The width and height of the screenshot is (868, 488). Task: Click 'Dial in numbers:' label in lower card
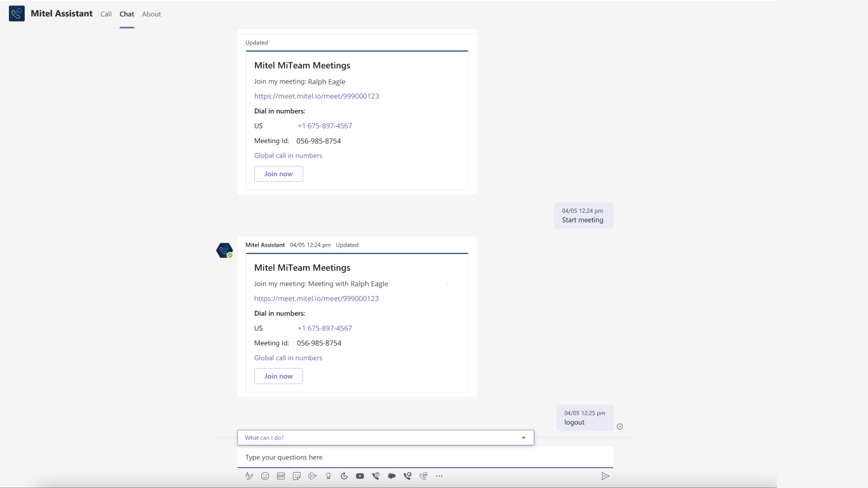pyautogui.click(x=280, y=313)
